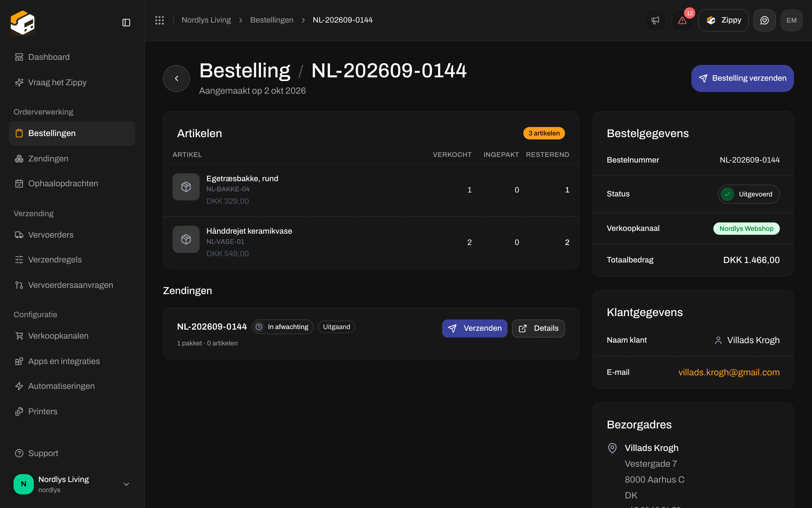The height and width of the screenshot is (508, 812).
Task: Click Bestellingen breadcrumb link
Action: point(272,20)
